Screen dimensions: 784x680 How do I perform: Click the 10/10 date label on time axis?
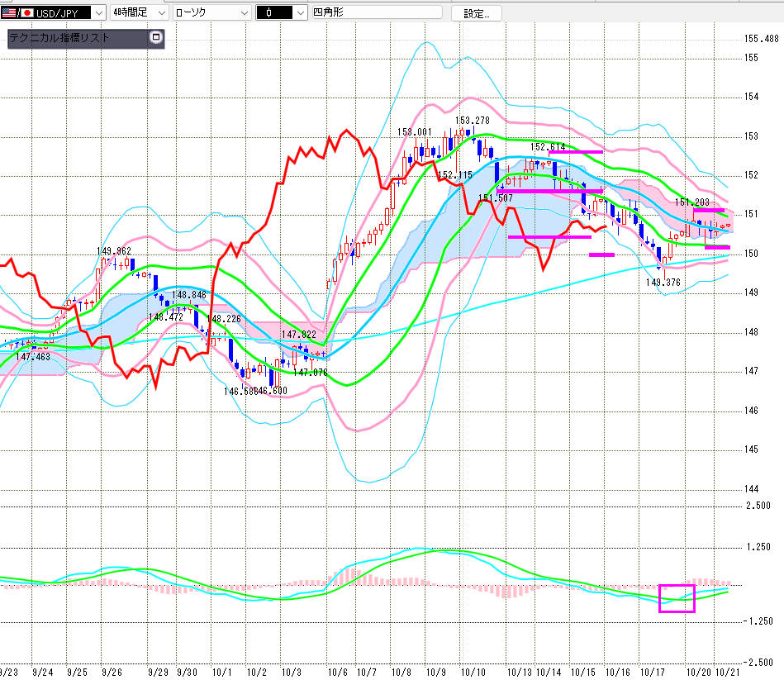pyautogui.click(x=473, y=673)
